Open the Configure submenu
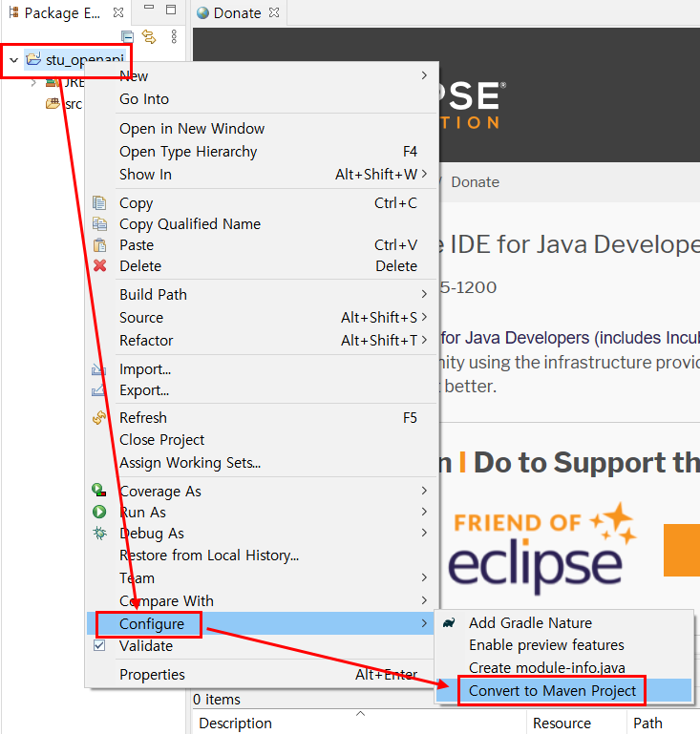Image resolution: width=700 pixels, height=734 pixels. (x=260, y=623)
